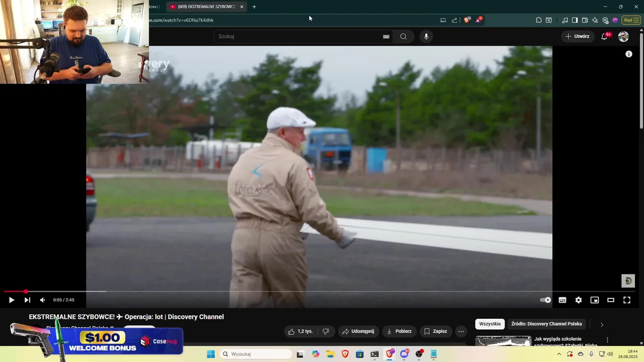644x362 pixels.
Task: Open the player settings gear
Action: click(x=579, y=300)
